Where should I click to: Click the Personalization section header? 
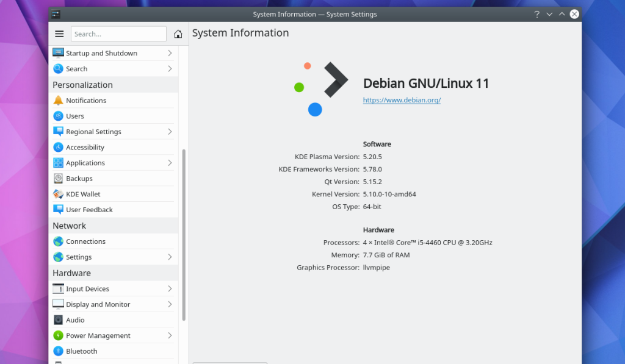114,85
